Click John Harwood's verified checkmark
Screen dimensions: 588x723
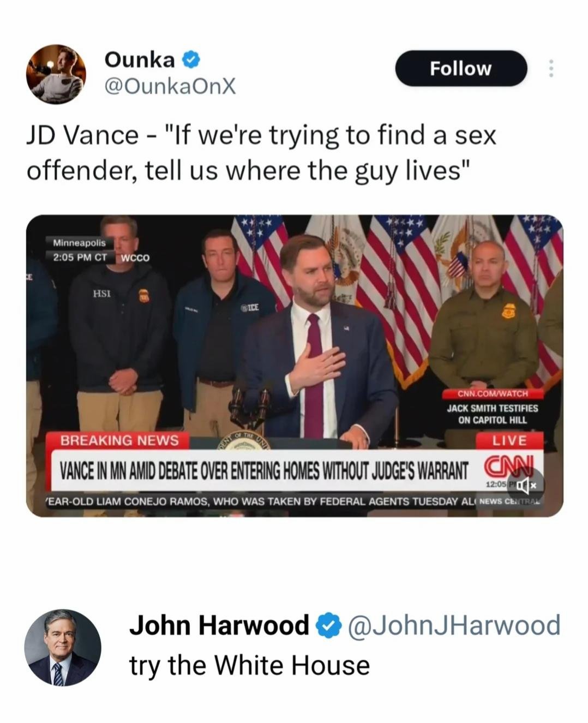[327, 625]
